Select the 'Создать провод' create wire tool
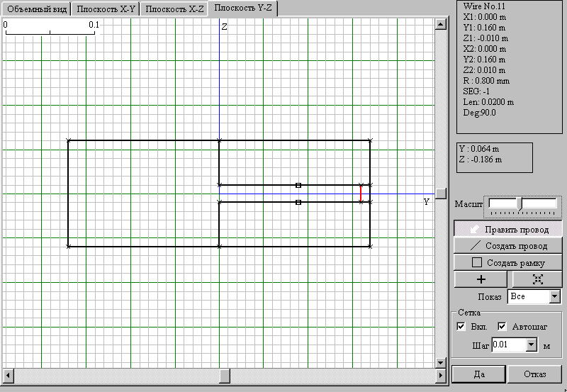 tap(508, 245)
